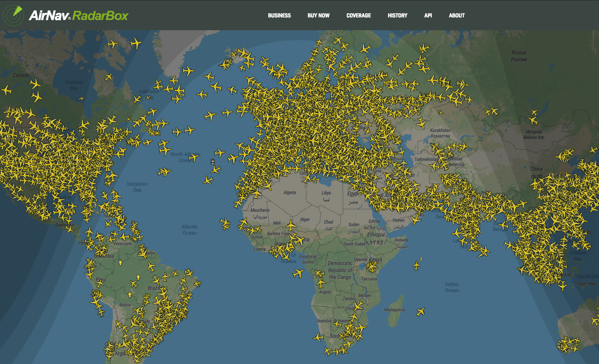The width and height of the screenshot is (599, 364).
Task: Click the balloon marker near Bolivia
Action: click(x=130, y=295)
